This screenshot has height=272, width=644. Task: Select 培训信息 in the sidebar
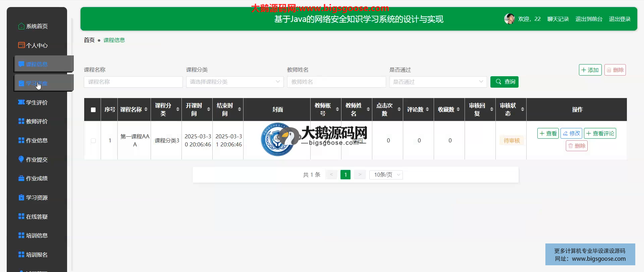[x=37, y=235]
